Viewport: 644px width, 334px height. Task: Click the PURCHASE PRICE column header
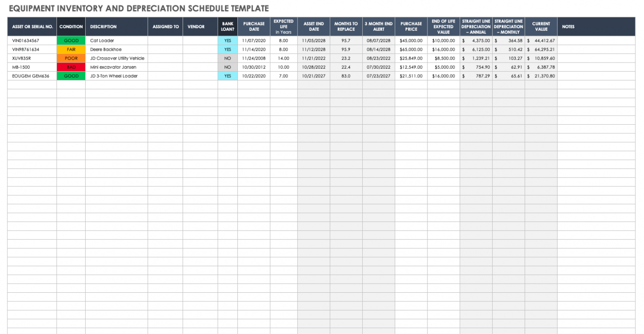click(x=410, y=26)
